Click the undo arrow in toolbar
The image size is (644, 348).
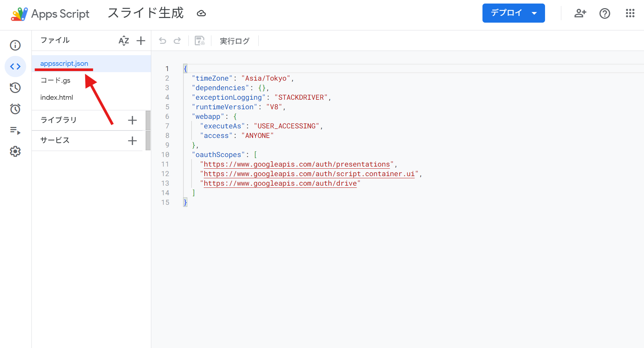tap(163, 41)
